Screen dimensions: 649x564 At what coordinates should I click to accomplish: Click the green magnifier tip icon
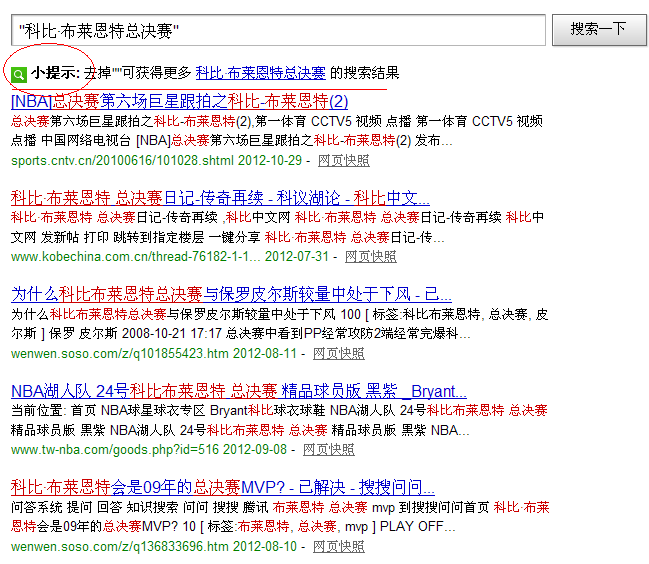(19, 74)
